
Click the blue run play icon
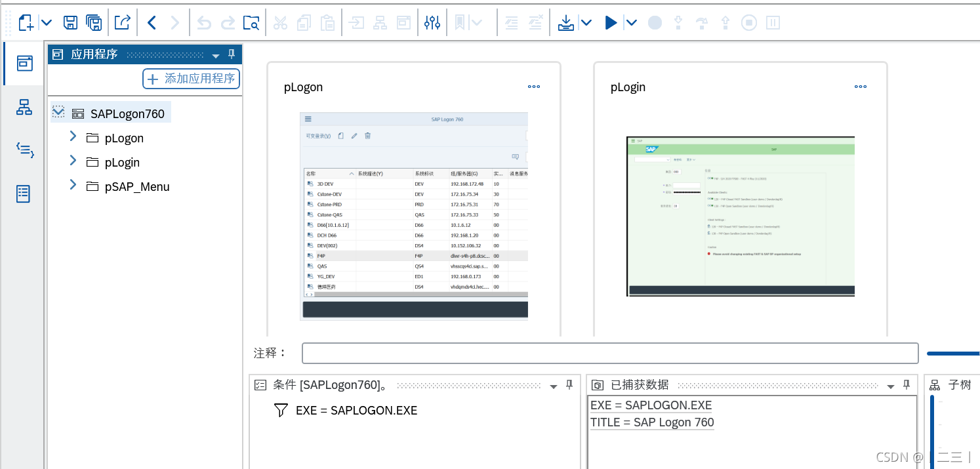(x=611, y=23)
